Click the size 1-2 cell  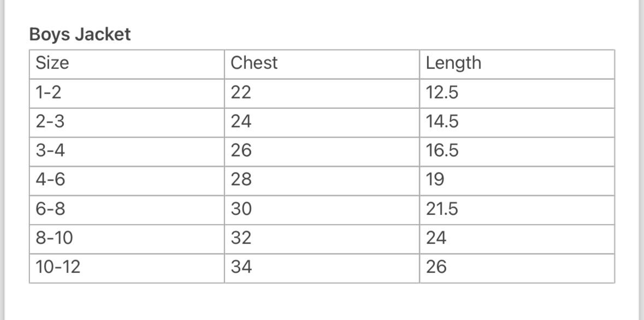point(49,93)
